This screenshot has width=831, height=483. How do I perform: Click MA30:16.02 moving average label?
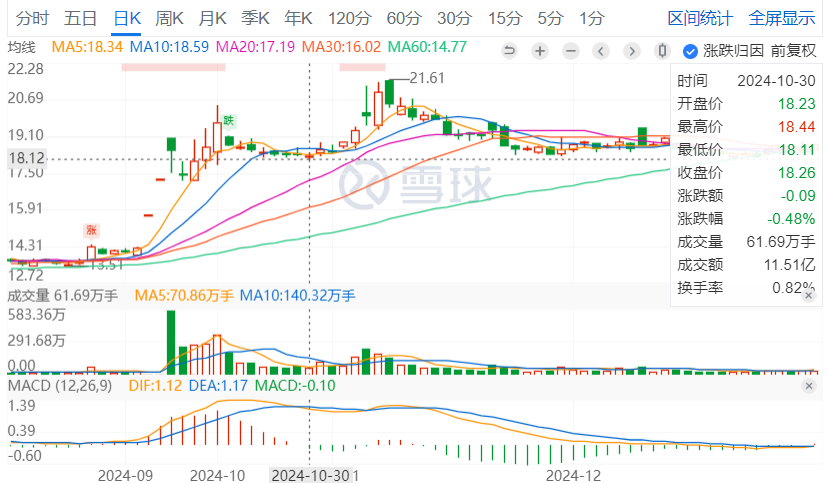pos(341,47)
